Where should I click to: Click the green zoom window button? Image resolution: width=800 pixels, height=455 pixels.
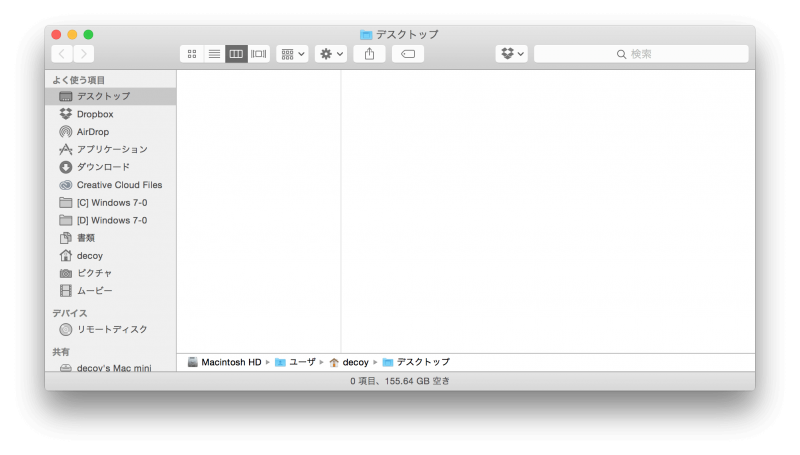88,35
